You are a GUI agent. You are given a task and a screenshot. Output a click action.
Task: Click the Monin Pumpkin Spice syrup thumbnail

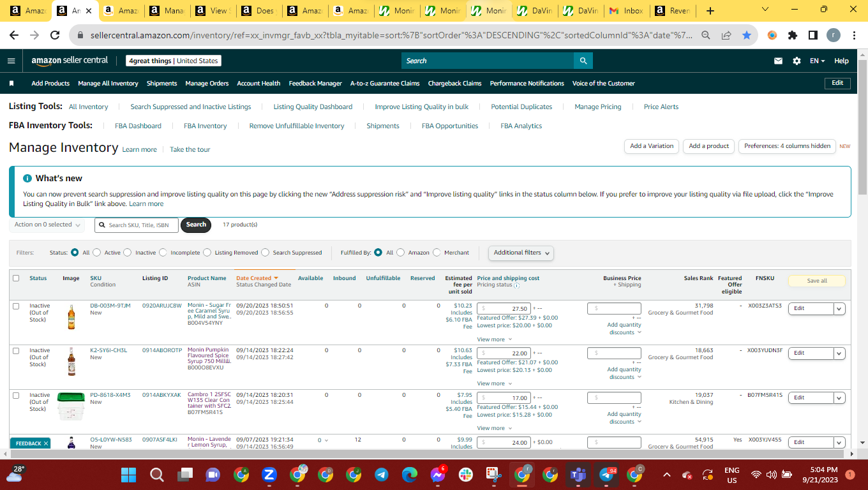[71, 361]
